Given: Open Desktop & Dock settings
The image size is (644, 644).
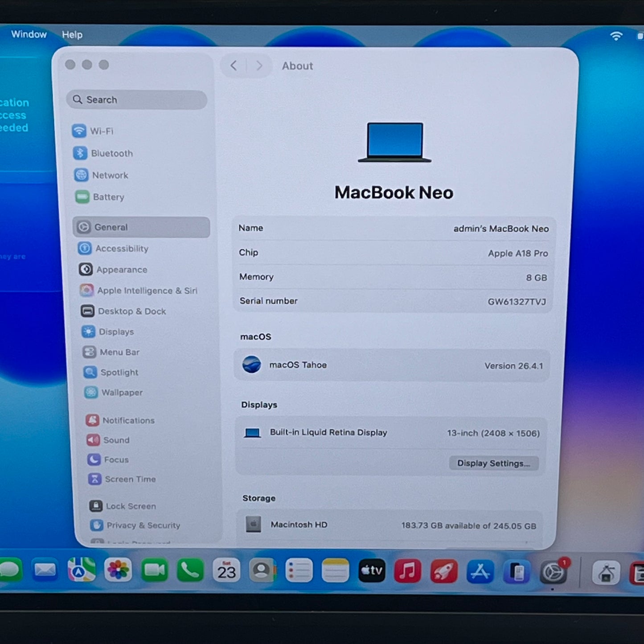Looking at the screenshot, I should coord(123,311).
